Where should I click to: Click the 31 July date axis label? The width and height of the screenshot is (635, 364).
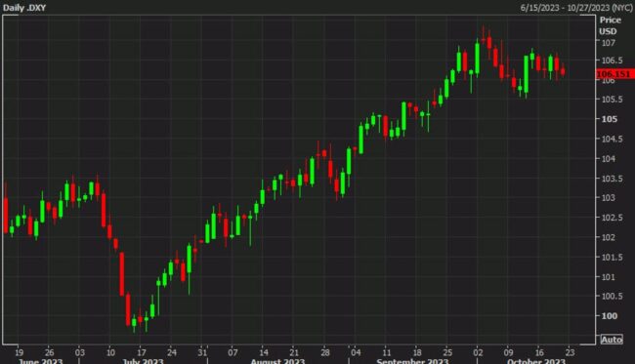coord(202,352)
